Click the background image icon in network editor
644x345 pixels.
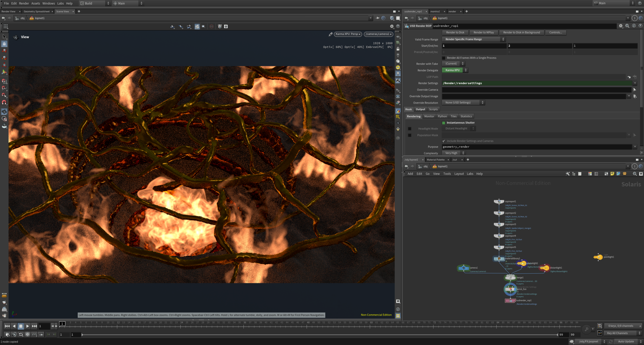point(618,174)
